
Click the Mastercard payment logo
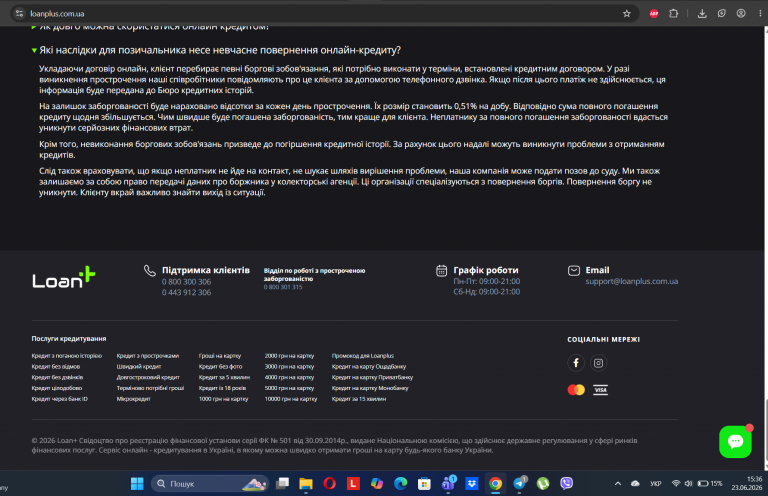(x=576, y=390)
